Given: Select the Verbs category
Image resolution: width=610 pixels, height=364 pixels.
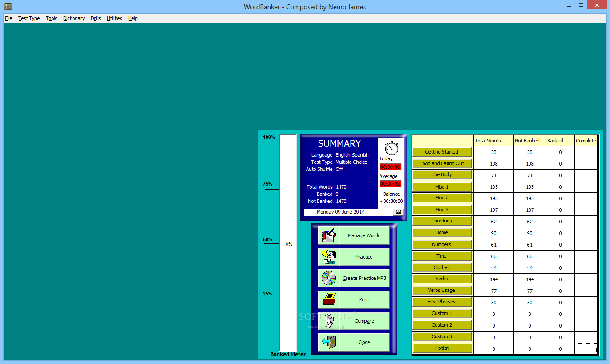Looking at the screenshot, I should click(442, 279).
